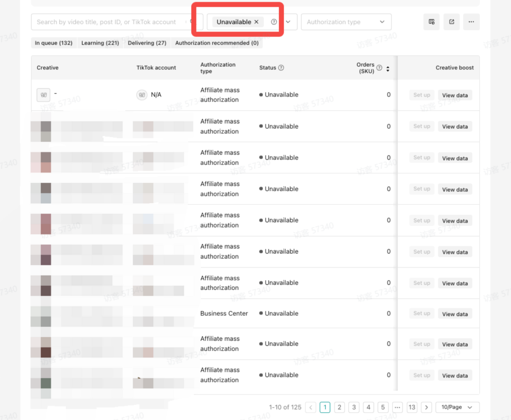The image size is (511, 420).
Task: Go to page 1
Action: [325, 407]
